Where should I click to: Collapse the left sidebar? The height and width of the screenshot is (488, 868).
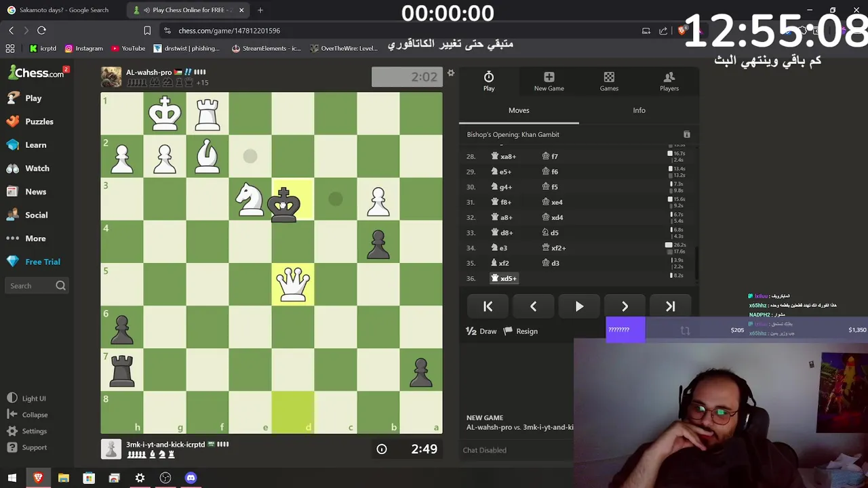27,415
